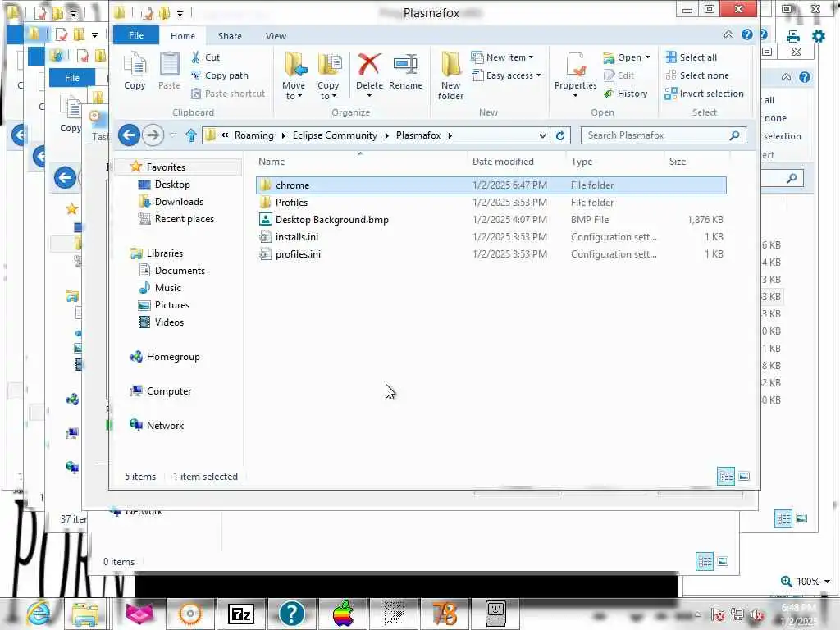Expand the Open dropdown in ribbon

coord(626,57)
